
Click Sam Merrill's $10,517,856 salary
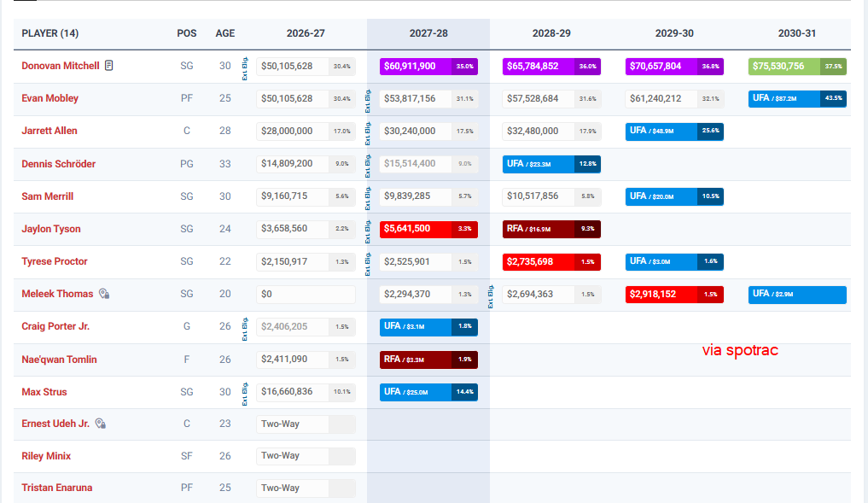pos(551,196)
